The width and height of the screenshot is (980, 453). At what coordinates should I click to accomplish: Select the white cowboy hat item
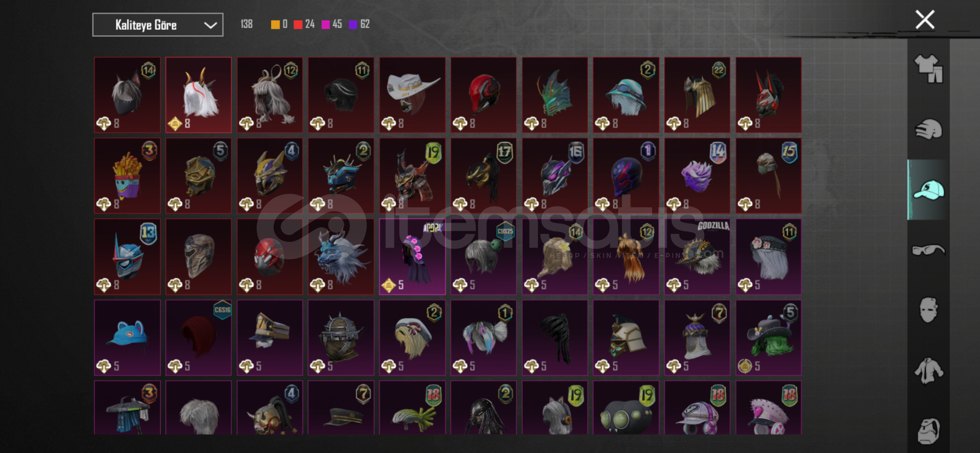(x=412, y=95)
